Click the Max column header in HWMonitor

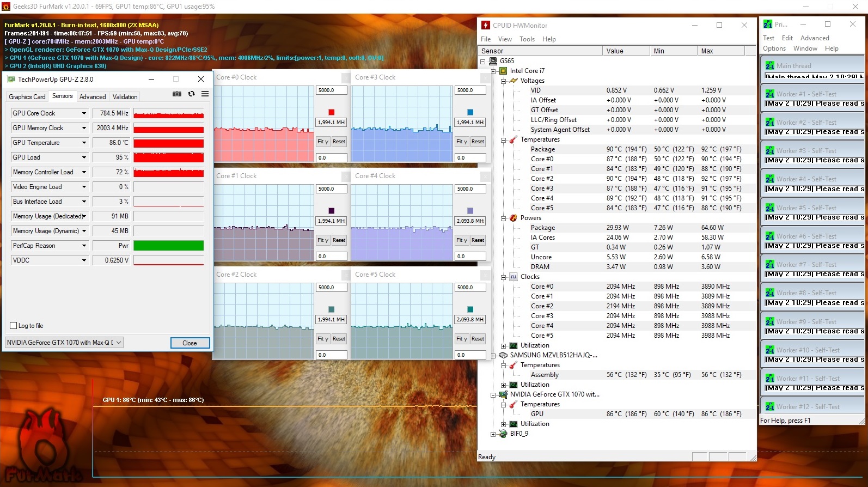(721, 51)
